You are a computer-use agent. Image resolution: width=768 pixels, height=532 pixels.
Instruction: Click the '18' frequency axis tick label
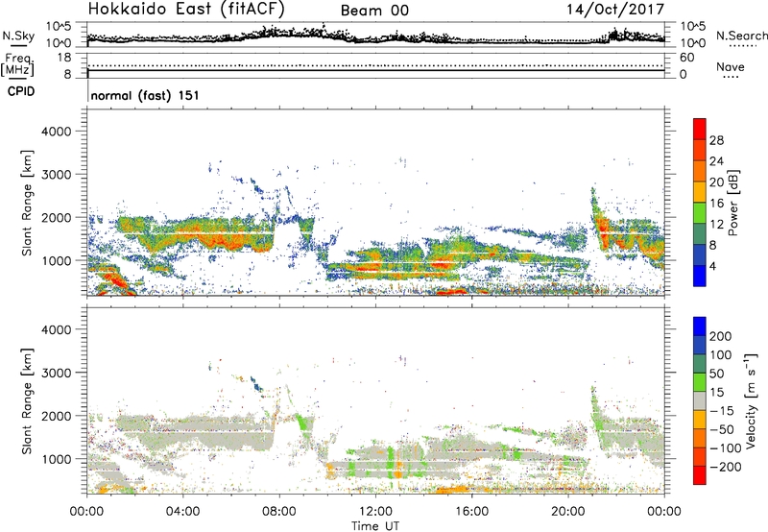pos(64,58)
